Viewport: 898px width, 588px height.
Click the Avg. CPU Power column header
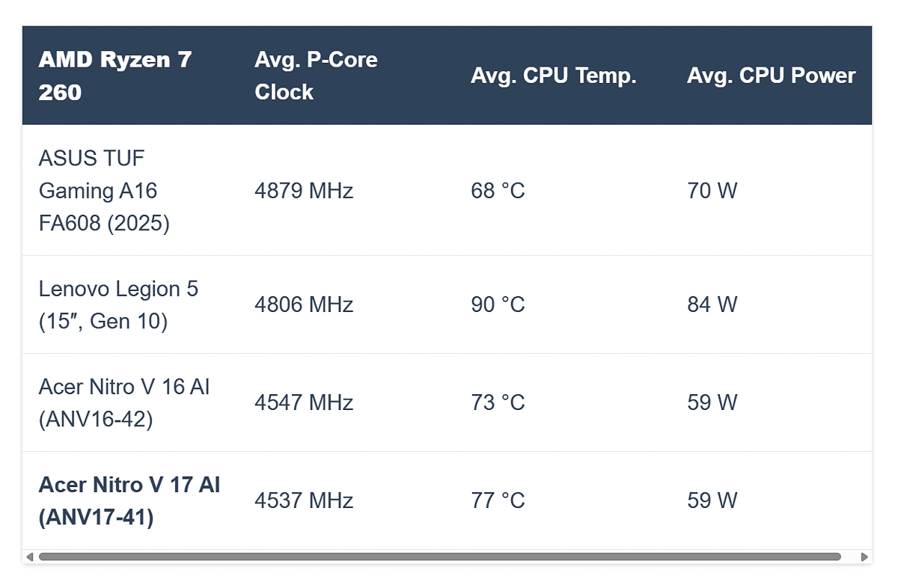click(x=771, y=75)
